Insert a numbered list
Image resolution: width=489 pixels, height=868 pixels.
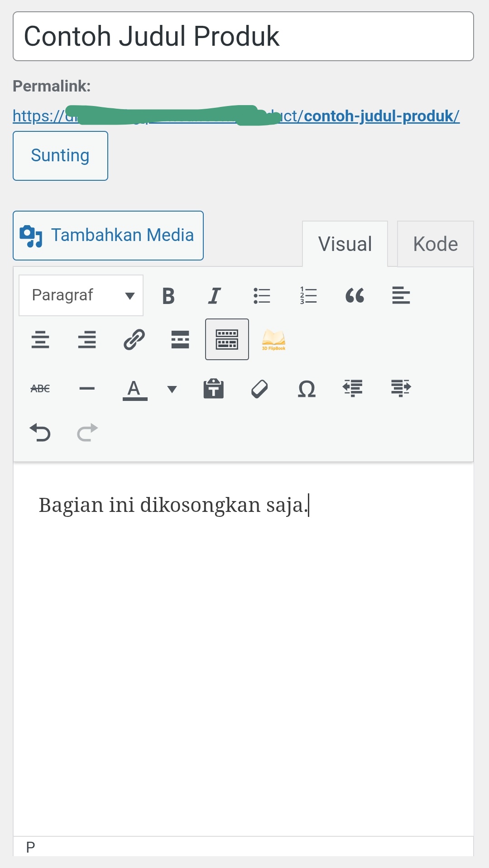click(x=308, y=296)
